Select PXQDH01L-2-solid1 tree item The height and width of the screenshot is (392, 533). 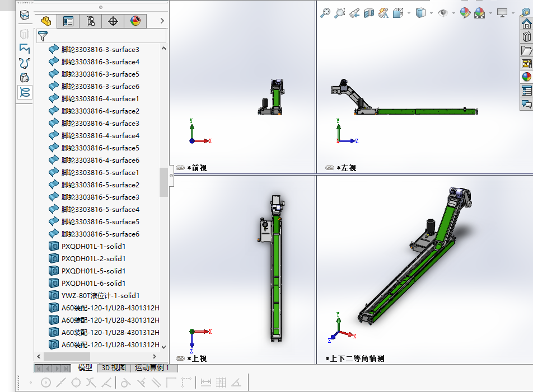(93, 258)
